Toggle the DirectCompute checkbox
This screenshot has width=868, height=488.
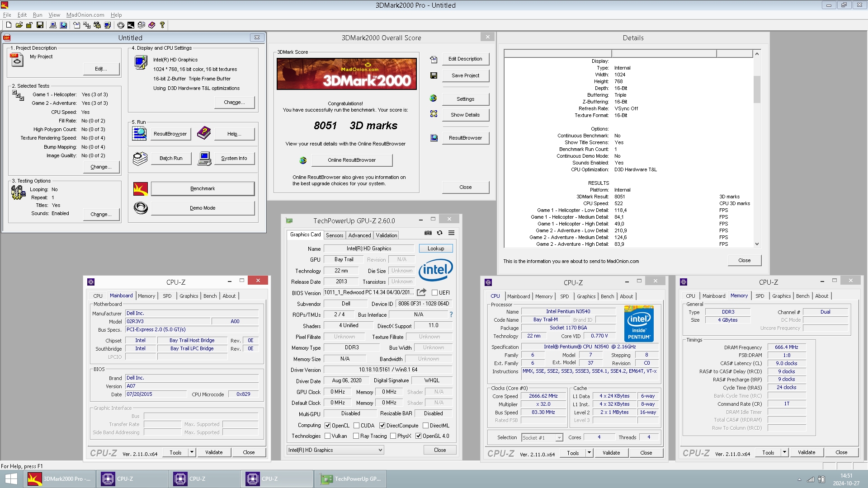pyautogui.click(x=382, y=426)
